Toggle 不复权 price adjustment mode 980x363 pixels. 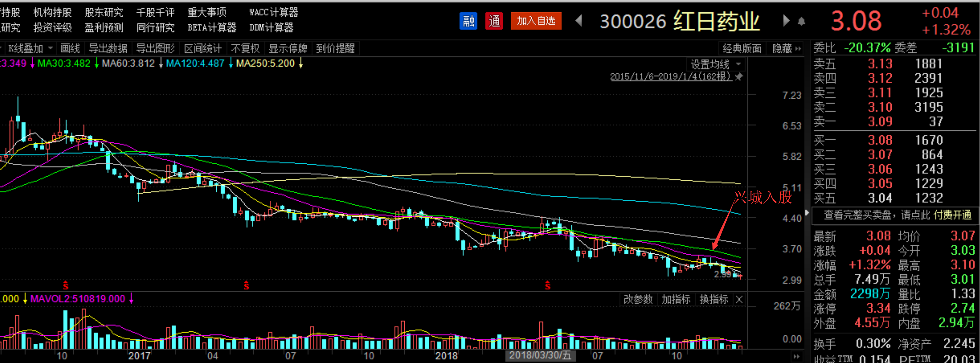pyautogui.click(x=245, y=49)
